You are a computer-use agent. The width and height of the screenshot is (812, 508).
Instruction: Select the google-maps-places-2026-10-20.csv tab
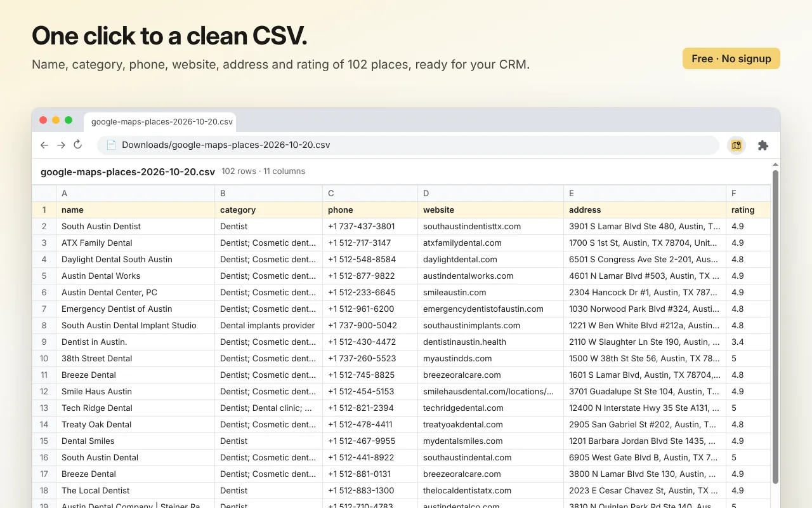point(161,121)
